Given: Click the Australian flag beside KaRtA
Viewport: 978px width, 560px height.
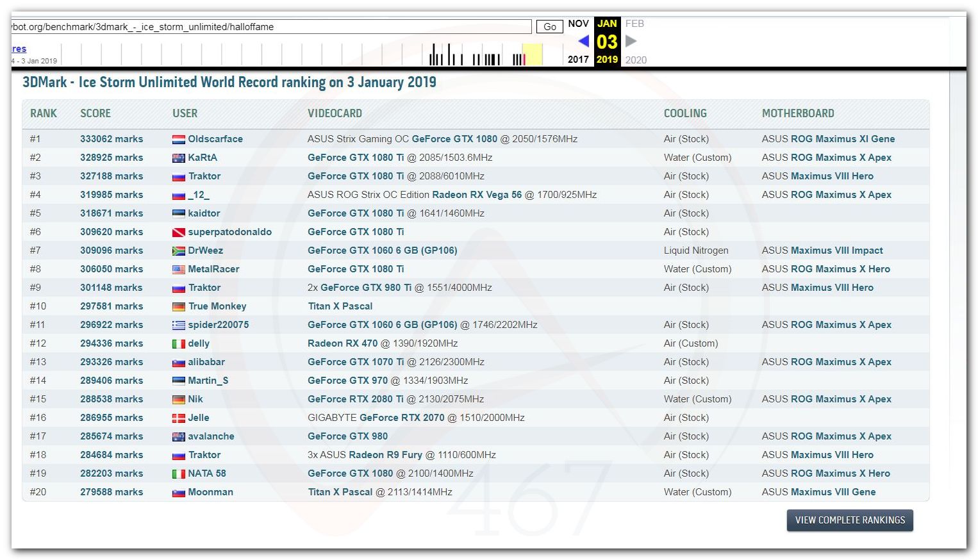Looking at the screenshot, I should tap(178, 158).
